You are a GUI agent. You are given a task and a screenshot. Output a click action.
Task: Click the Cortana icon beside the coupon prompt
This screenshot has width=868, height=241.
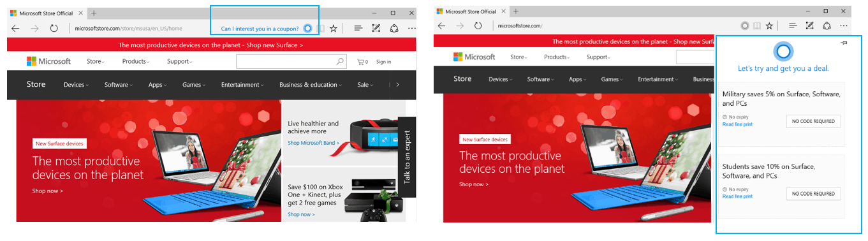coord(308,28)
